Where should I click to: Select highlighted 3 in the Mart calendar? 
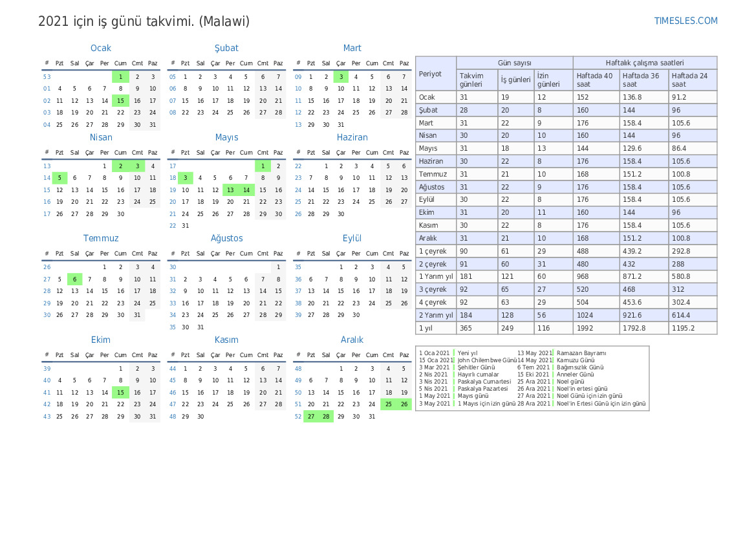pyautogui.click(x=341, y=76)
